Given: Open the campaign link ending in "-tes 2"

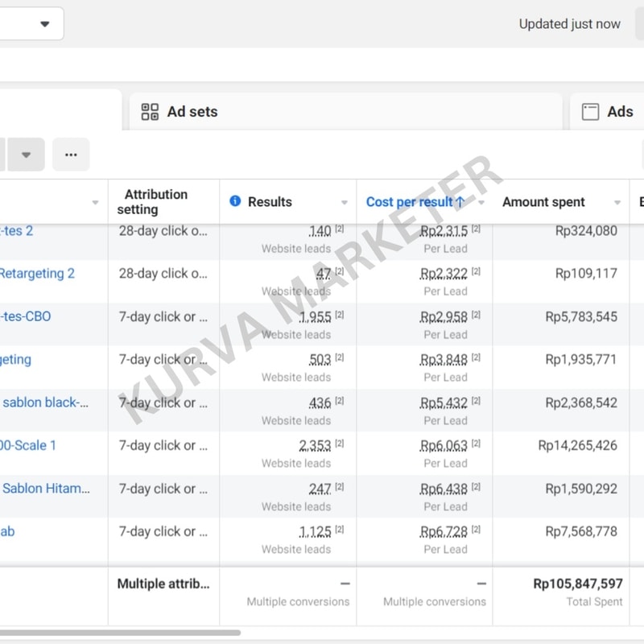Looking at the screenshot, I should 16,231.
